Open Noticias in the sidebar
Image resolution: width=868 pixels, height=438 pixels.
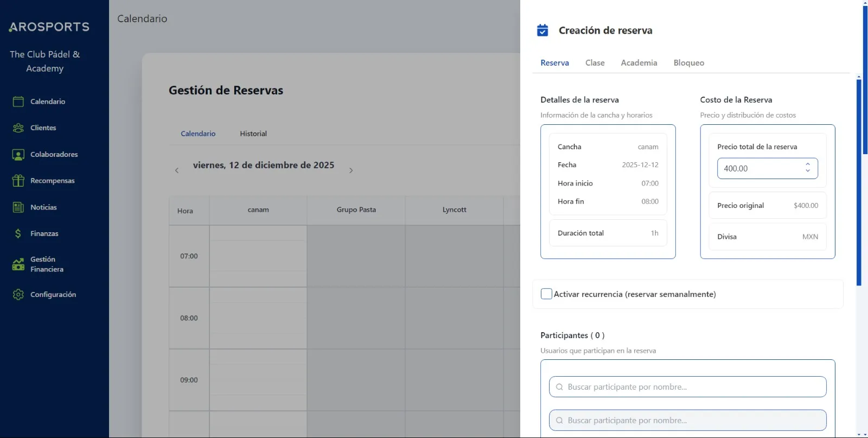pyautogui.click(x=43, y=207)
